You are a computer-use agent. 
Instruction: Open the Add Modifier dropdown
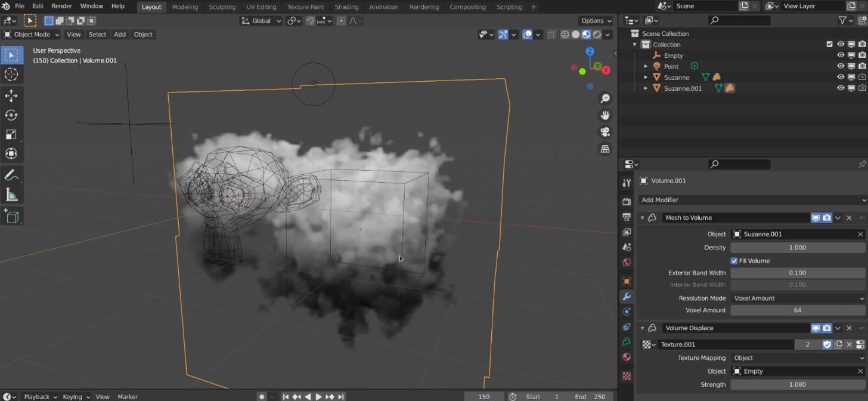[752, 200]
